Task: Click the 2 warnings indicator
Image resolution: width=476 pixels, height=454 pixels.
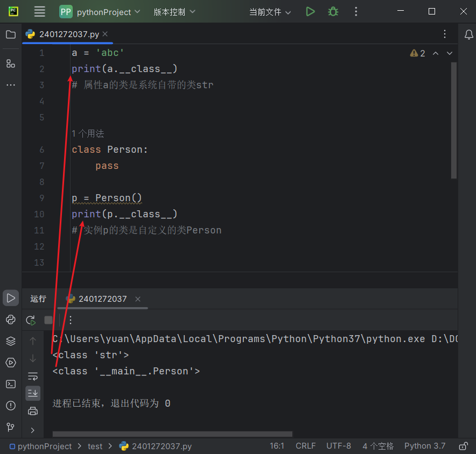Action: [x=417, y=53]
